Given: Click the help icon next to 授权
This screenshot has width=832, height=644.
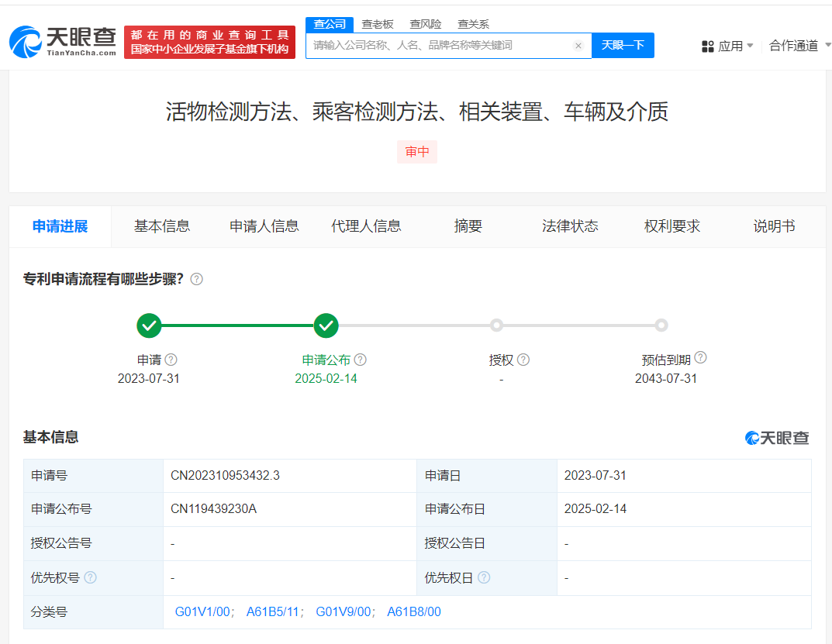Looking at the screenshot, I should 523,360.
